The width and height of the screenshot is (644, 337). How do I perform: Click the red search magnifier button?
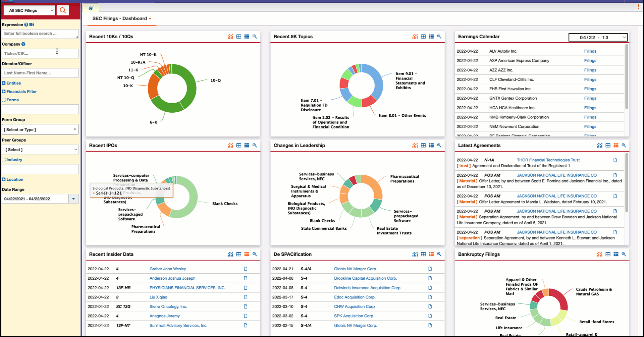(63, 10)
